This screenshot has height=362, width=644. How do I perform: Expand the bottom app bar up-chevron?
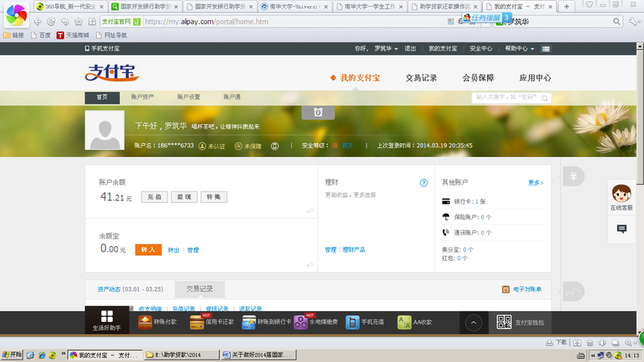pyautogui.click(x=473, y=323)
